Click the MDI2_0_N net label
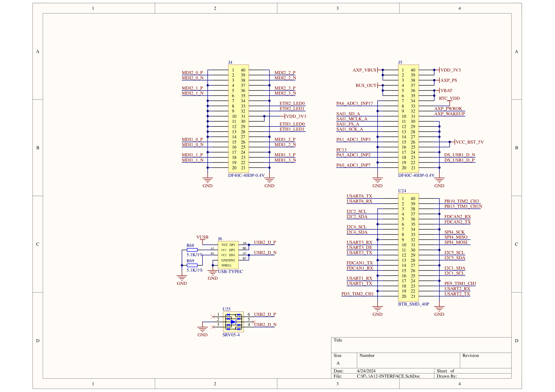Screen dimensions: 555x392 193,78
